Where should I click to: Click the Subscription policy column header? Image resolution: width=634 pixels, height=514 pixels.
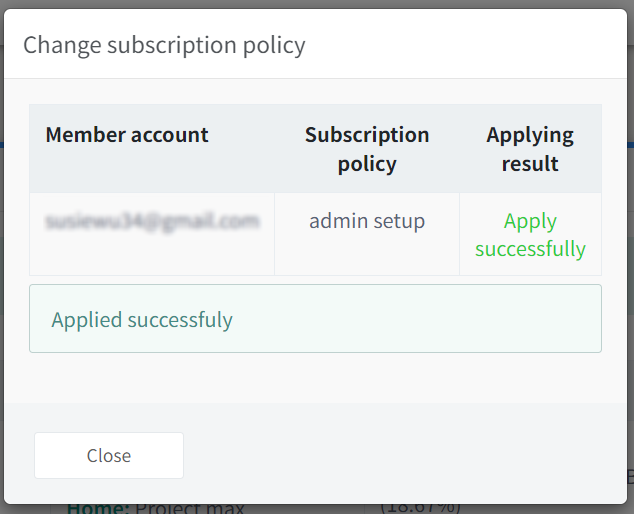click(x=367, y=149)
